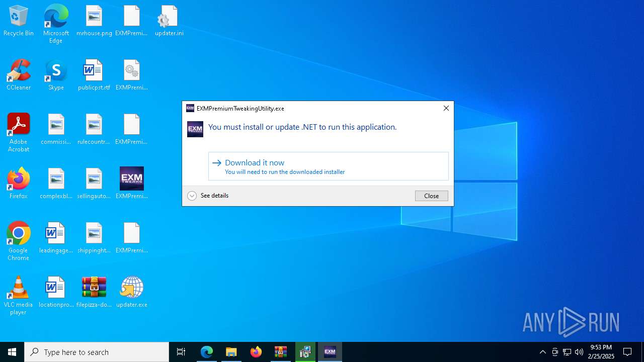Select leadingage... Word document on desktop

(x=56, y=238)
